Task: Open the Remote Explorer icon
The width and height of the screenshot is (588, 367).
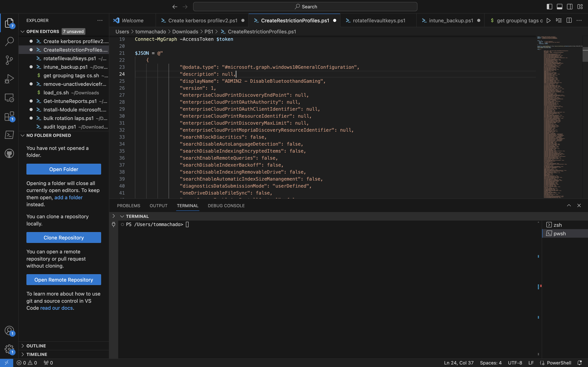Action: click(x=9, y=97)
